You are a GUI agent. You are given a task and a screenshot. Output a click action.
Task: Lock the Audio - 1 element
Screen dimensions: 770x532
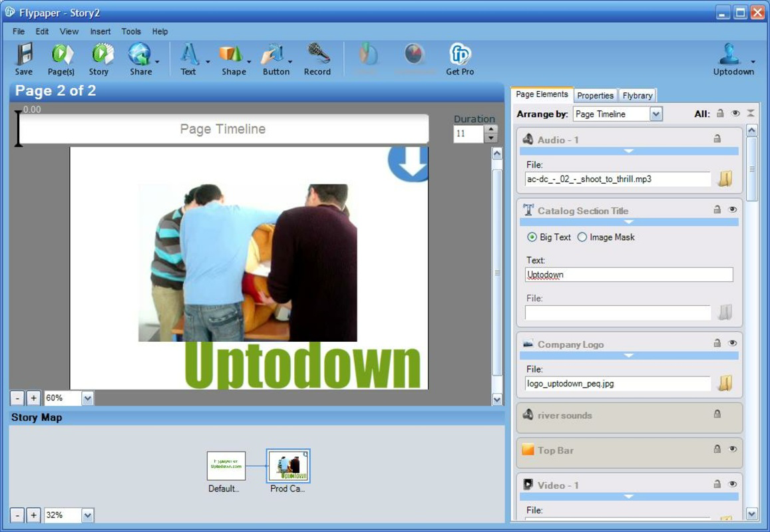717,139
